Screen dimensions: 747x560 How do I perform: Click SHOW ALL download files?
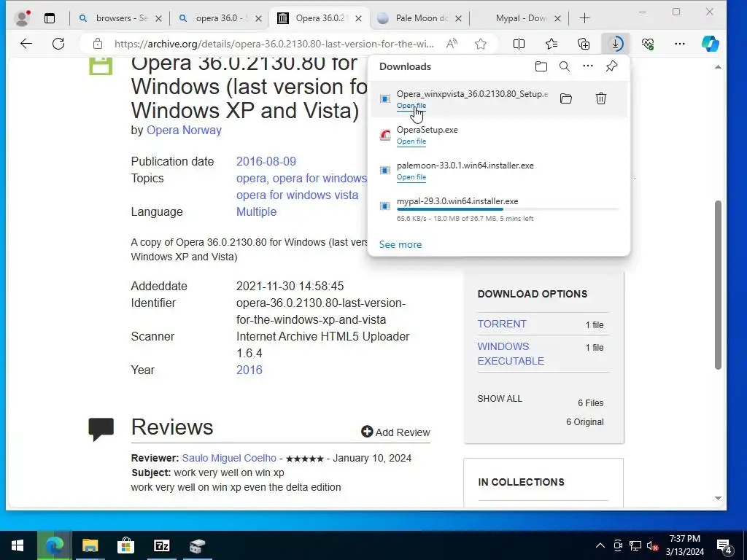(x=500, y=399)
